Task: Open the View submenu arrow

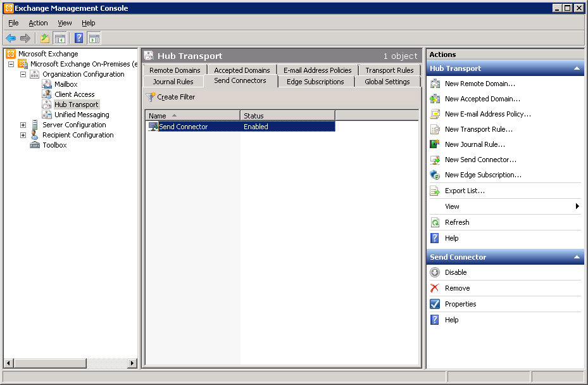Action: click(x=577, y=206)
